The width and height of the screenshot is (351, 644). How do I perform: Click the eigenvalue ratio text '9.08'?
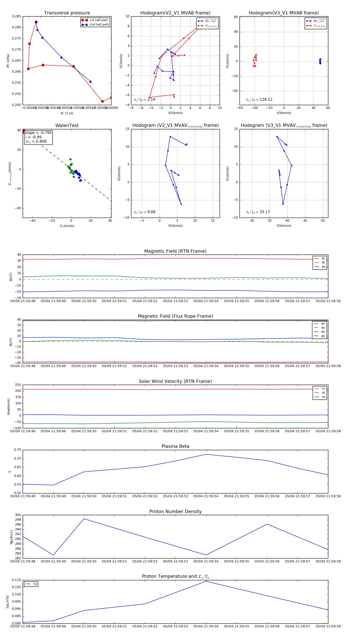(151, 212)
